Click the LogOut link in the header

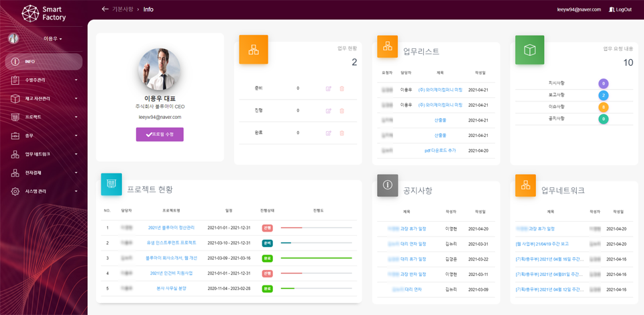pyautogui.click(x=620, y=9)
